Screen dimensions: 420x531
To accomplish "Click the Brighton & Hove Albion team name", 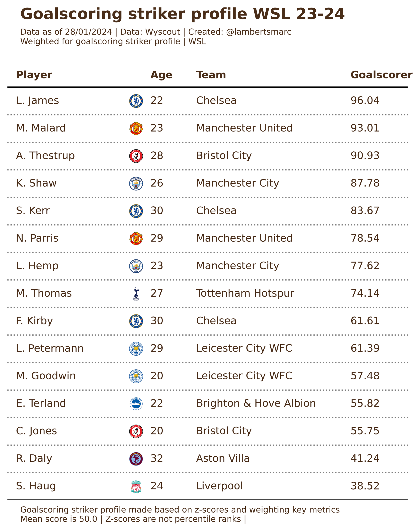I will 256,403.
